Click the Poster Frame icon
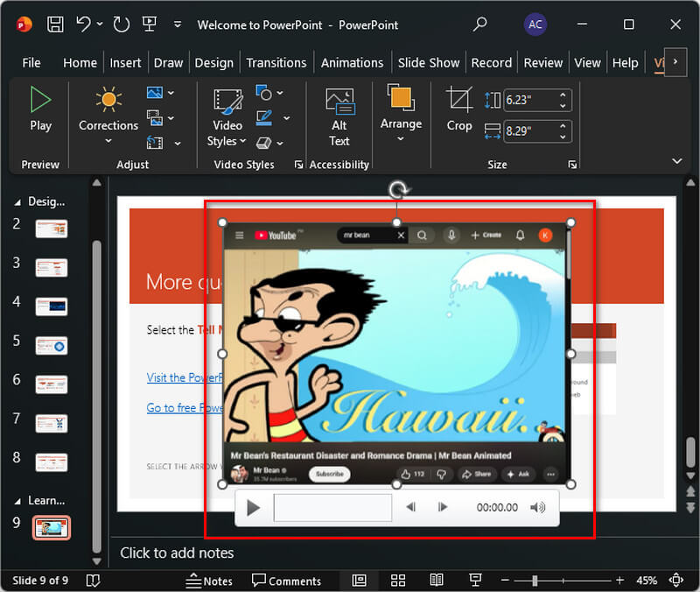This screenshot has width=700, height=592. point(155,118)
